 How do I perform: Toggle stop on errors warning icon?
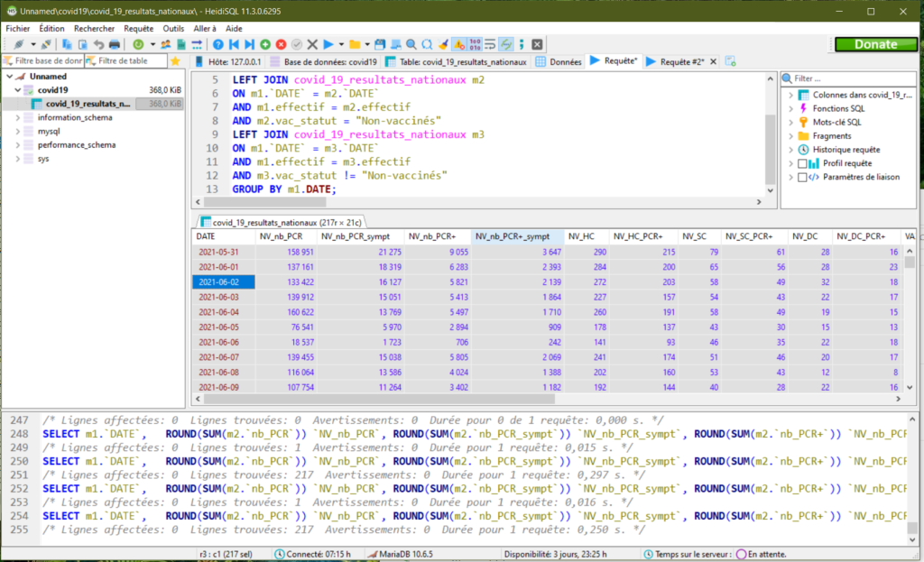[x=459, y=44]
